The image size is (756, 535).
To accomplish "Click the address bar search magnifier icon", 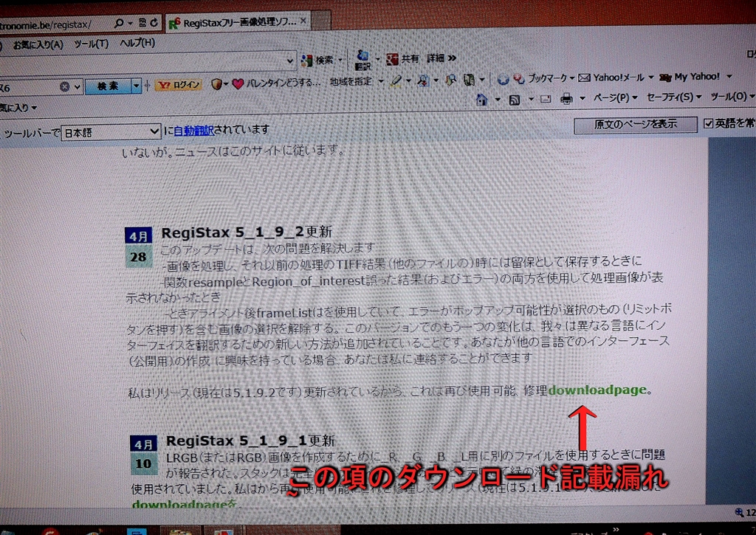I will 119,23.
